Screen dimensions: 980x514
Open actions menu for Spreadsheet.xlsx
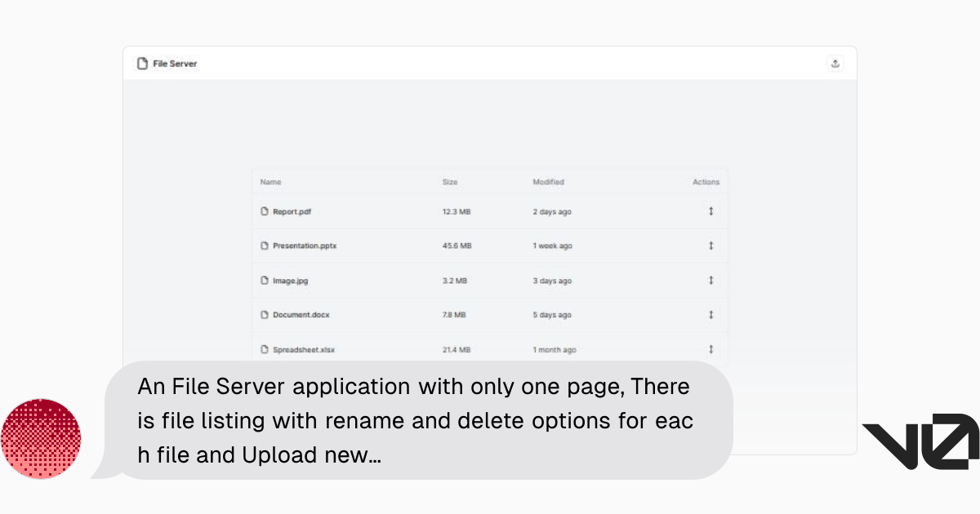[710, 349]
